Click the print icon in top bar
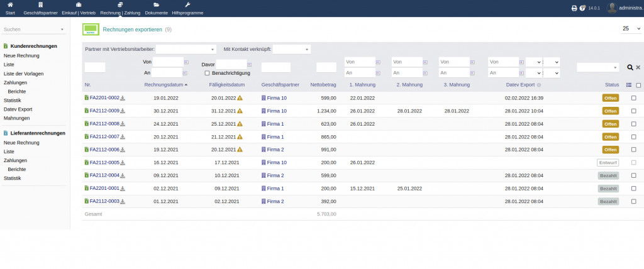This screenshot has height=269, width=644. 574,8
